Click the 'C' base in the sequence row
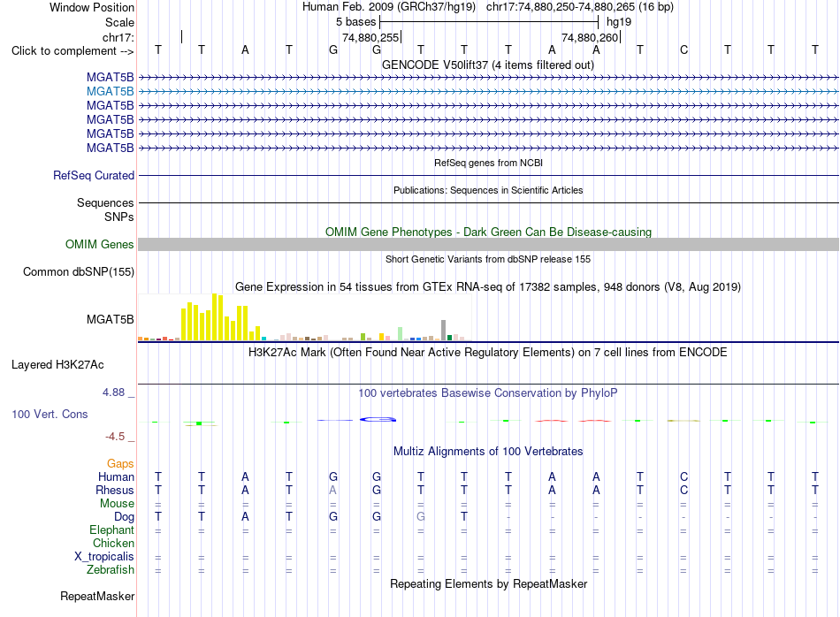 [x=683, y=50]
